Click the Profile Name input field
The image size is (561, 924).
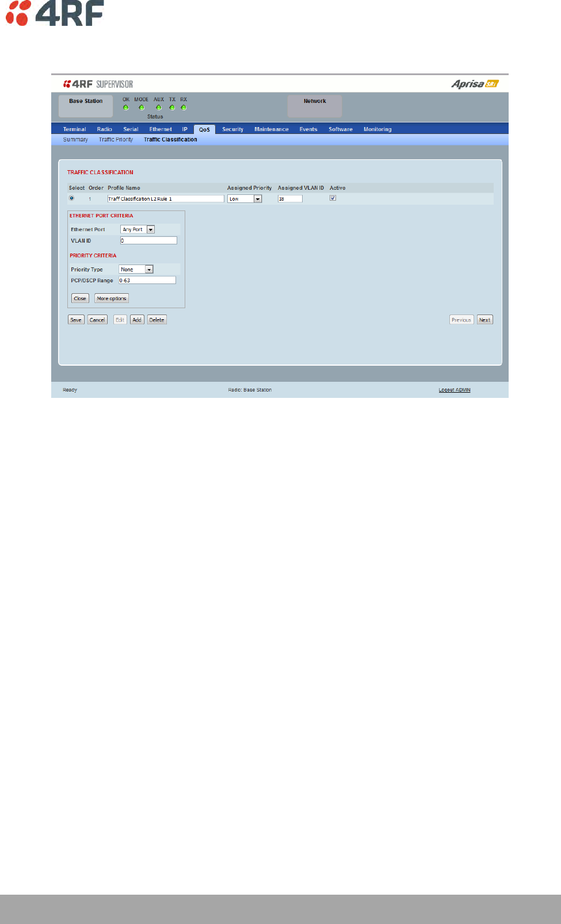pyautogui.click(x=166, y=199)
